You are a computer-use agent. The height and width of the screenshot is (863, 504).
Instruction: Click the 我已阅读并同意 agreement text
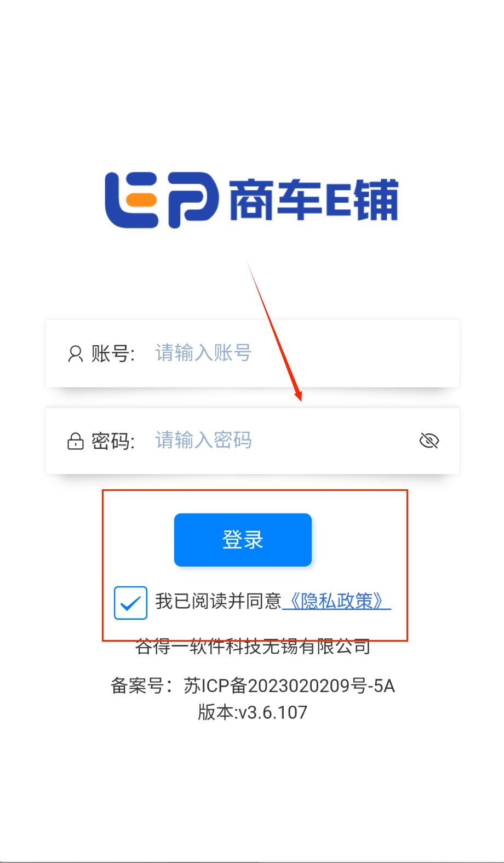tap(219, 601)
